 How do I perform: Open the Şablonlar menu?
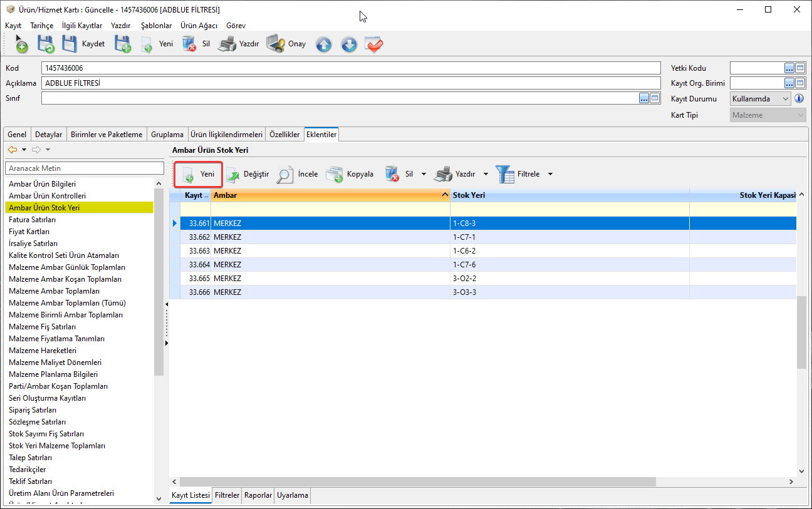[156, 26]
